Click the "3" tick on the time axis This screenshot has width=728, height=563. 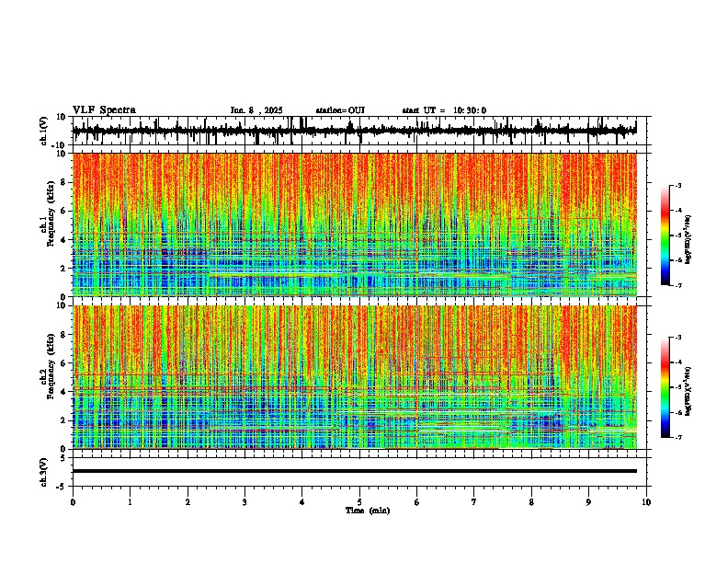click(x=245, y=502)
